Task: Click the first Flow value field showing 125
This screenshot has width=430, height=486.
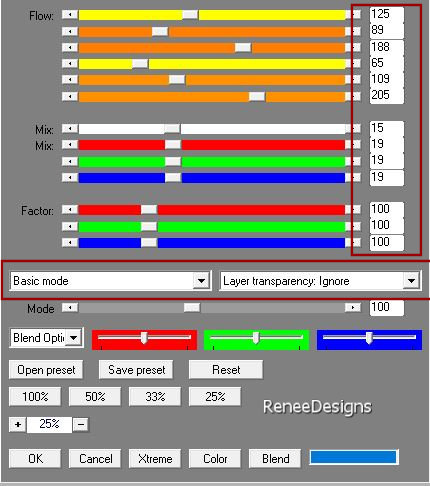Action: click(x=387, y=14)
